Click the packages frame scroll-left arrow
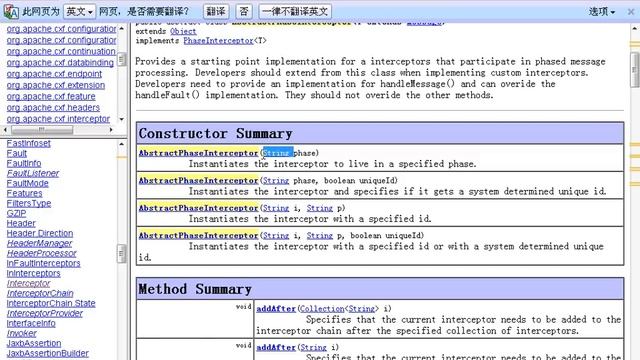The height and width of the screenshot is (360, 640). point(5,130)
